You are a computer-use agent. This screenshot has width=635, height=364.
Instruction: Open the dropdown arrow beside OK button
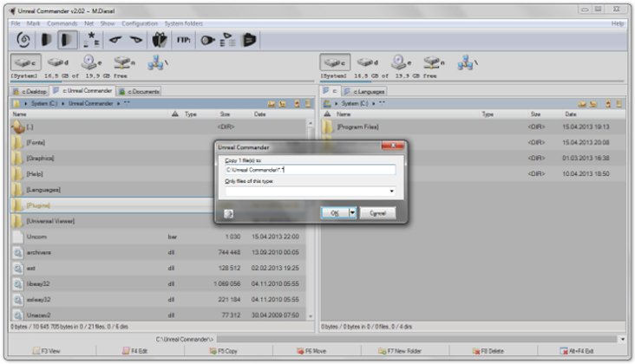(x=353, y=212)
